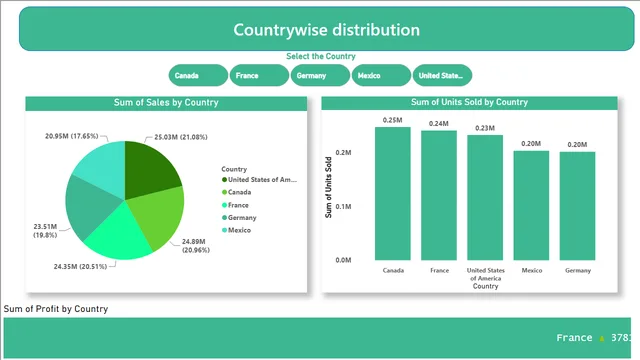Click Germany legend color marker
Image resolution: width=640 pixels, height=360 pixels.
[224, 218]
